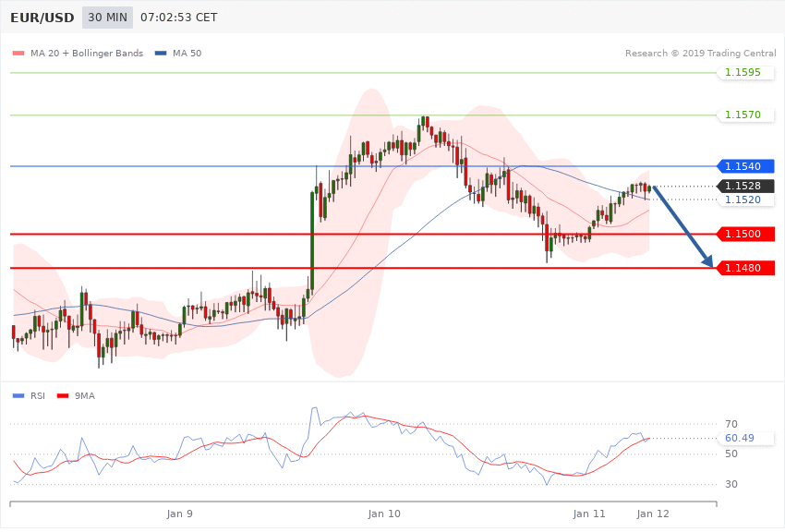Click the RSI 70 level label
The width and height of the screenshot is (785, 532).
point(731,424)
